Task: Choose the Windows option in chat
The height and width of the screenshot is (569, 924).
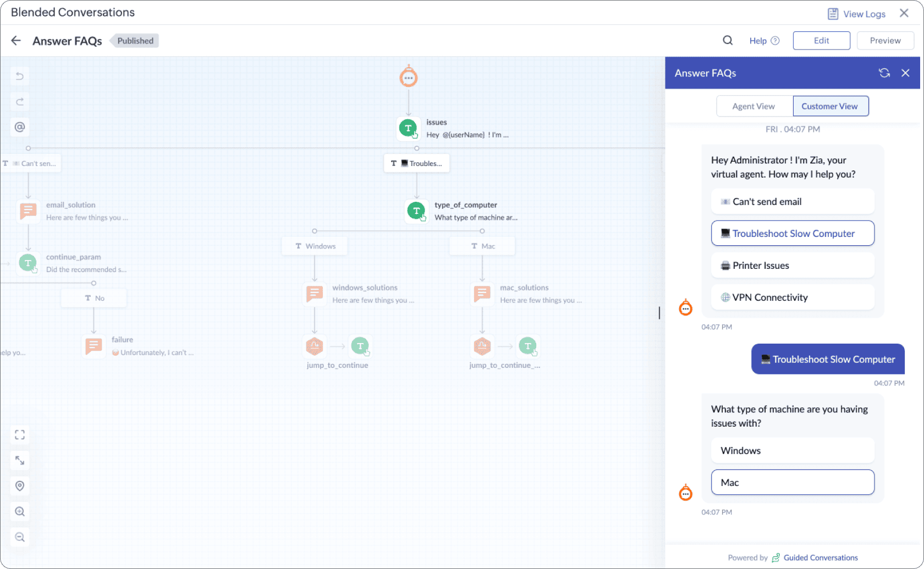Action: [792, 450]
